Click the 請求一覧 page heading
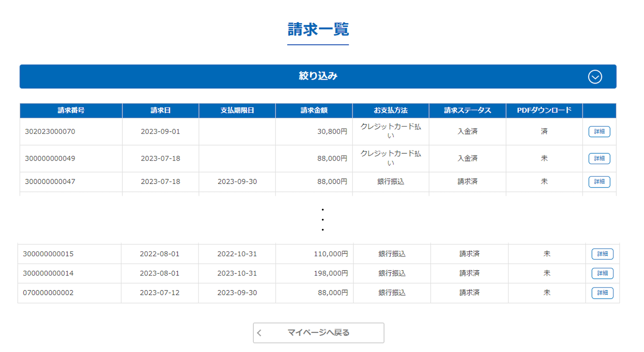 click(x=318, y=29)
